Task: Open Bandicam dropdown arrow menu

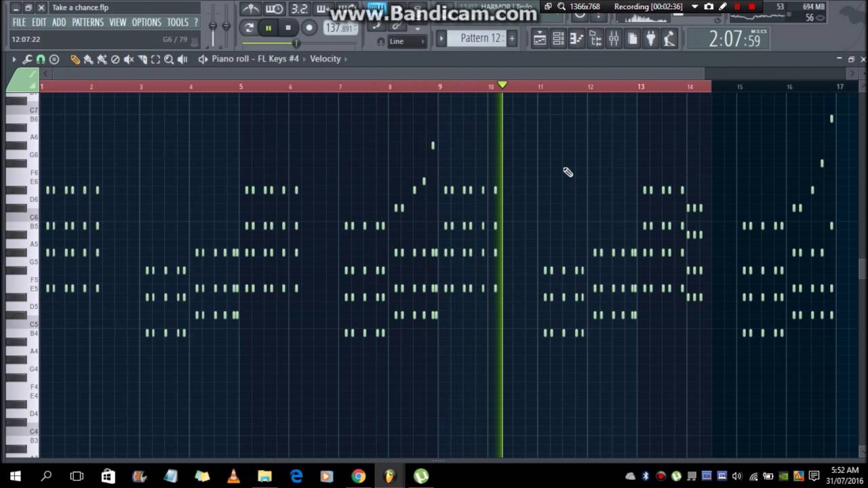Action: coord(694,7)
